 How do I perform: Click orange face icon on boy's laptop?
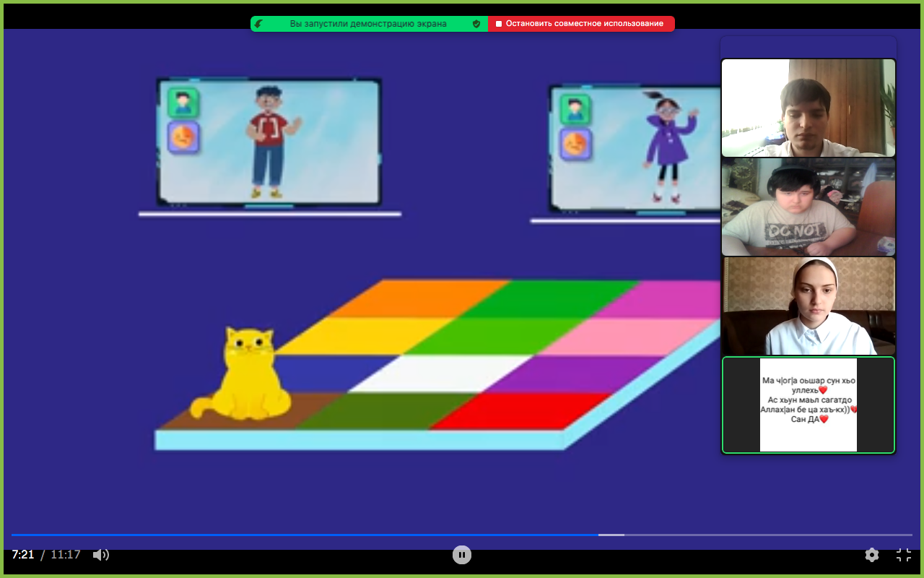[183, 137]
